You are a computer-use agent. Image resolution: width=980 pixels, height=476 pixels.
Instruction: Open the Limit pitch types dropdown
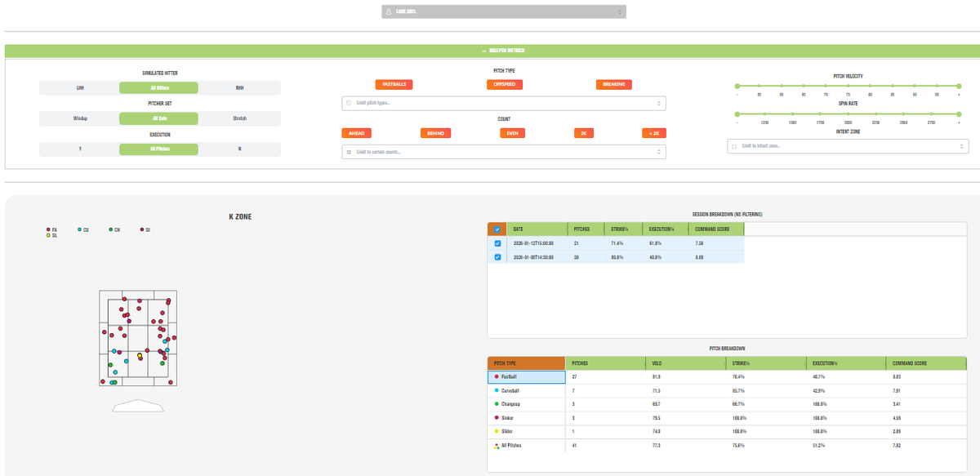coord(503,103)
